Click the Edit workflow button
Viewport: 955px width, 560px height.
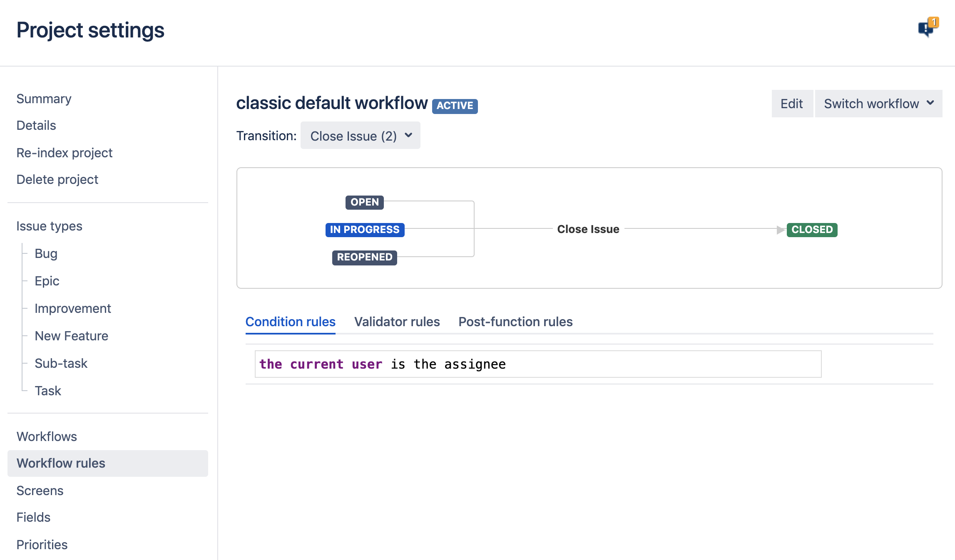pos(792,104)
